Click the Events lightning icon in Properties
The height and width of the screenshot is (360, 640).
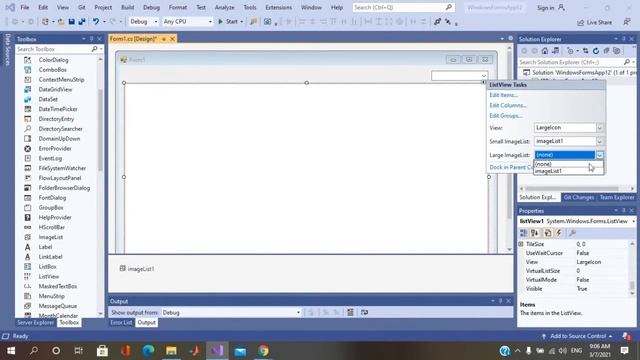coord(559,233)
